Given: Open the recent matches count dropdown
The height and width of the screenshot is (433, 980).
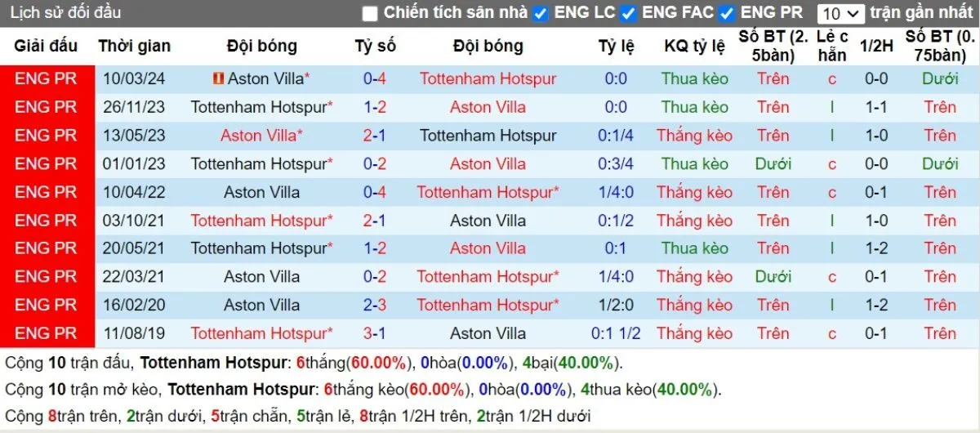Looking at the screenshot, I should (840, 13).
